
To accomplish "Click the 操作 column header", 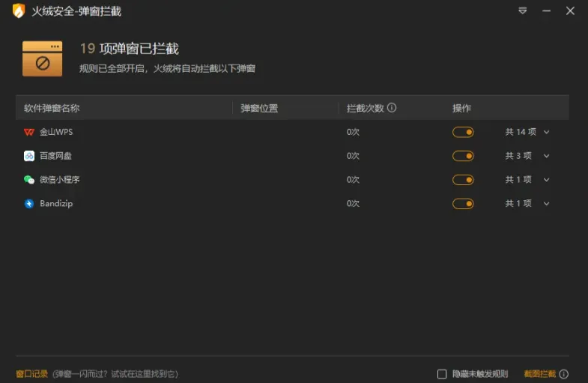I will [461, 109].
